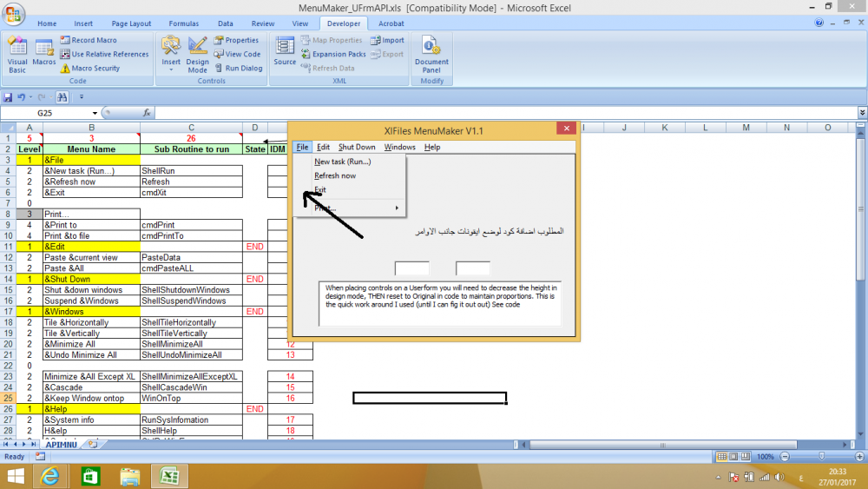
Task: Open File Explorer from taskbar
Action: tap(129, 476)
